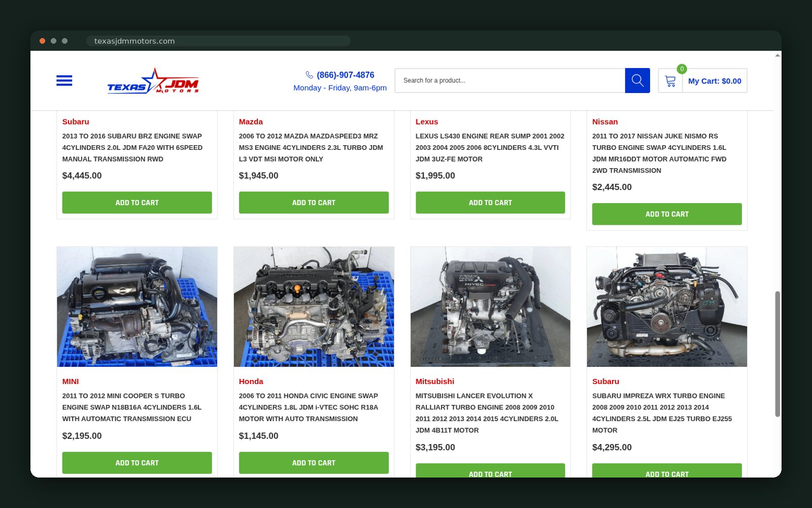The height and width of the screenshot is (508, 812).
Task: Click the Mitsubishi brand link
Action: click(x=435, y=382)
